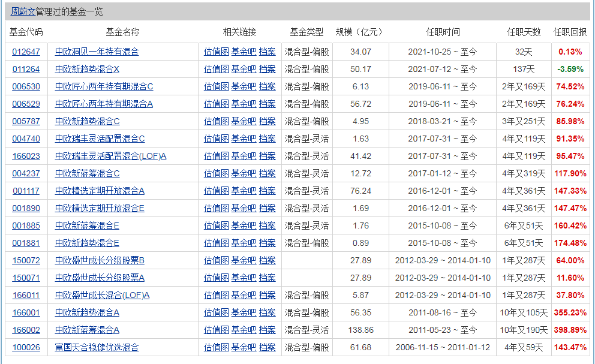Open fund 中欧匠心两年持有期混合A

point(104,104)
